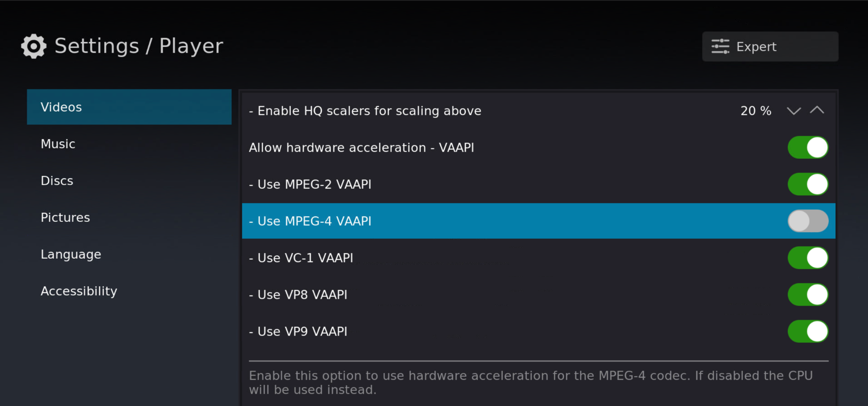Switch to the Pictures category
Image resolution: width=868 pixels, height=406 pixels.
point(65,218)
